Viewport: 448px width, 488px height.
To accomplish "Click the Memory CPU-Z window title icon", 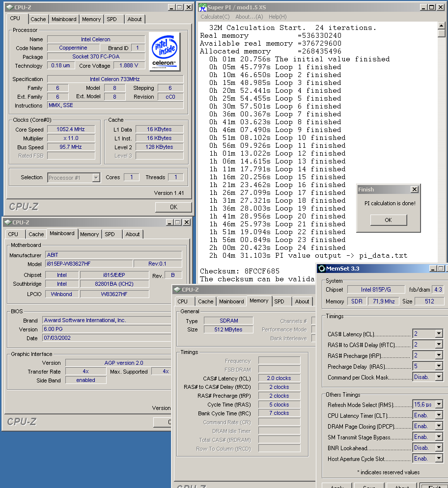I will 177,290.
